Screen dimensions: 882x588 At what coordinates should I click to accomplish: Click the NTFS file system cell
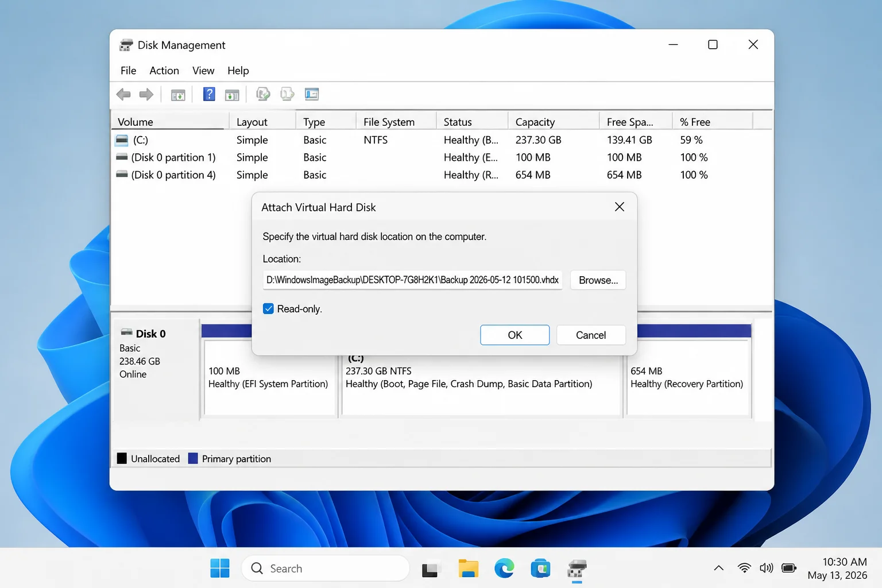376,140
